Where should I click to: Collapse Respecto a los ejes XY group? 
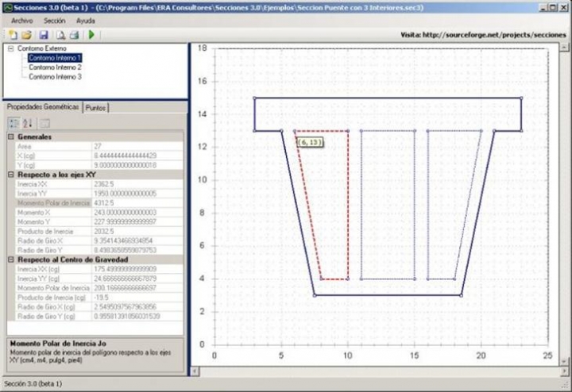11,175
